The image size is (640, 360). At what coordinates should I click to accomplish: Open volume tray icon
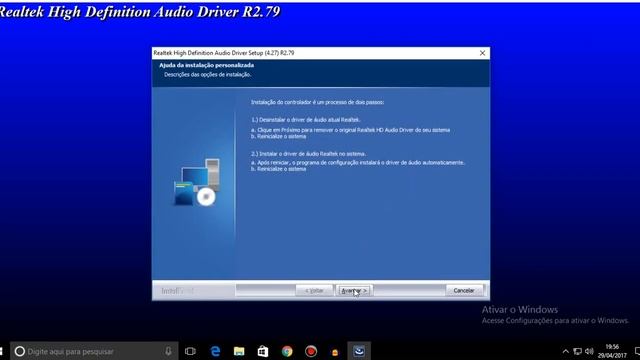(589, 351)
